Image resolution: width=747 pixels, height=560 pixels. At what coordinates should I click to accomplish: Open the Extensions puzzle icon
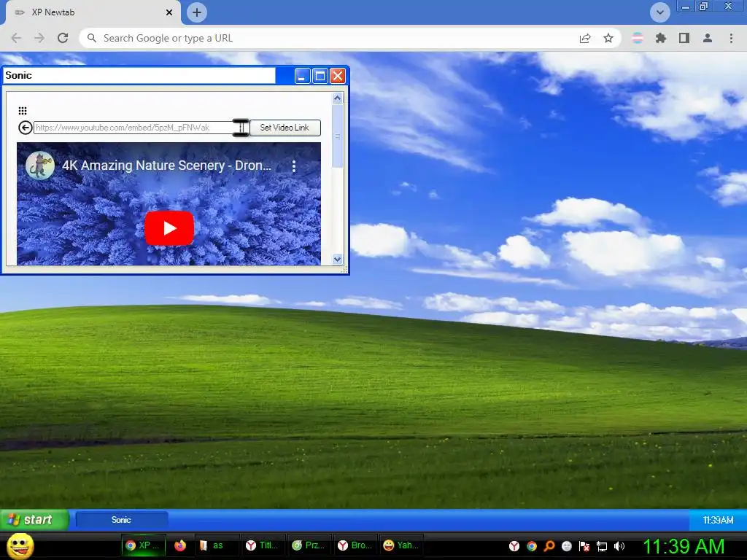[x=660, y=38]
